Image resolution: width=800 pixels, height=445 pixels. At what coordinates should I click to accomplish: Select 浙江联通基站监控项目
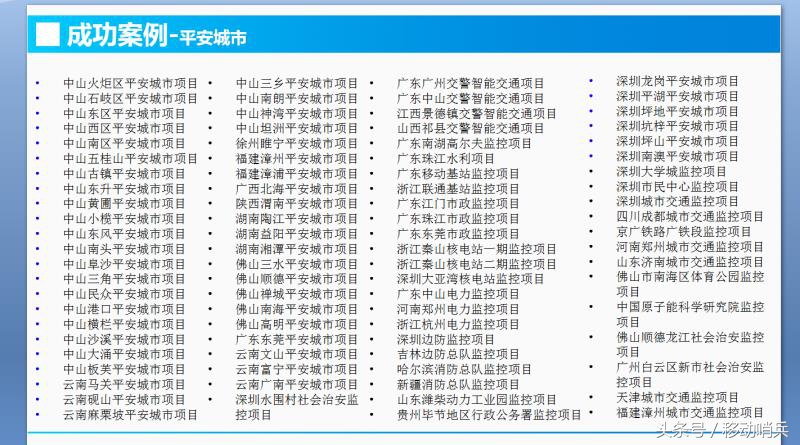[458, 188]
